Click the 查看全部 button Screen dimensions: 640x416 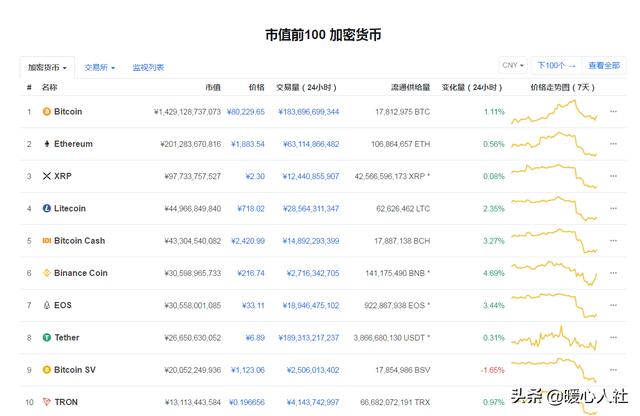point(604,65)
